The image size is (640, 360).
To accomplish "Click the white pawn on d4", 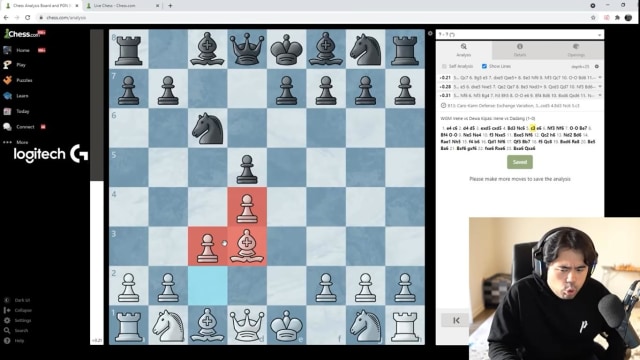I will pos(247,207).
